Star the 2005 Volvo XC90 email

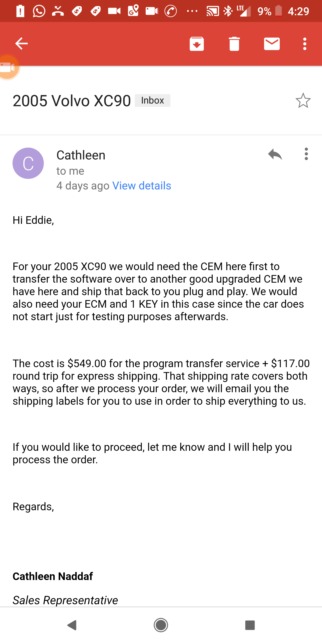pyautogui.click(x=303, y=100)
